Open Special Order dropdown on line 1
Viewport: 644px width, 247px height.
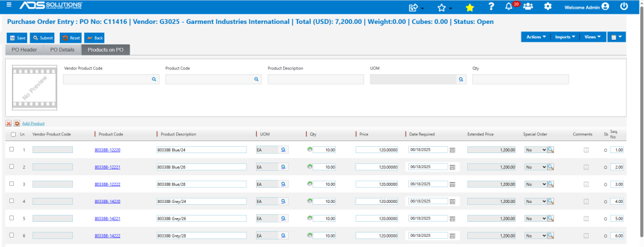click(536, 150)
